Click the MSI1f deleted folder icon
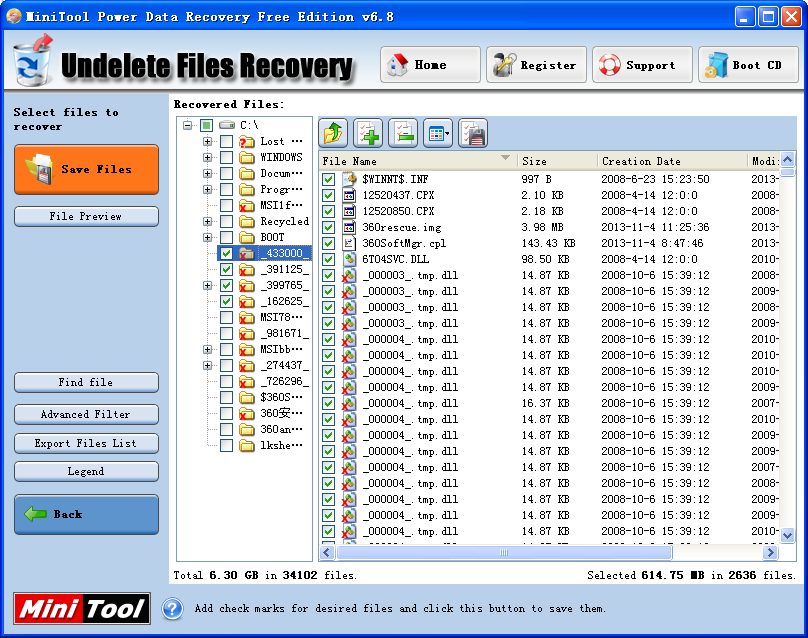 (247, 205)
